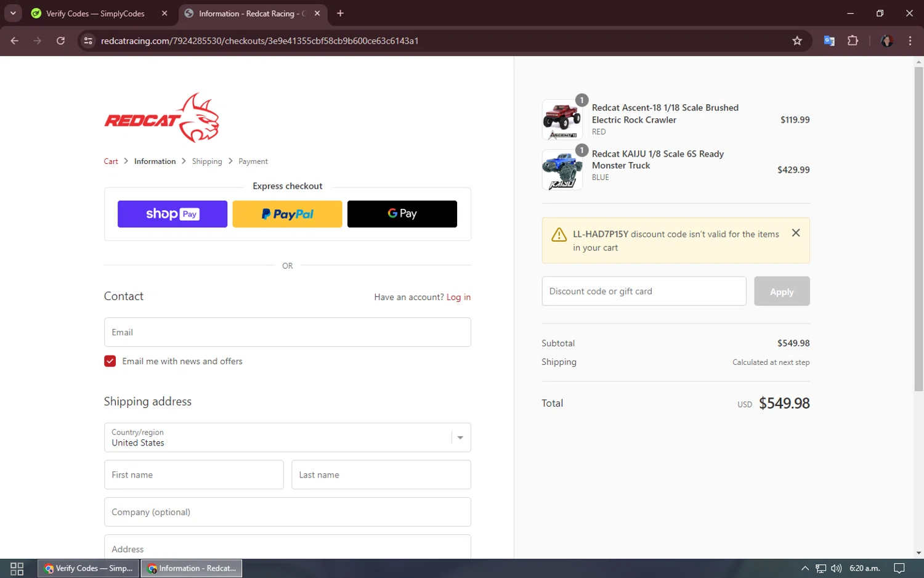Open the Google Translate extension icon
The image size is (924, 578).
(x=829, y=41)
